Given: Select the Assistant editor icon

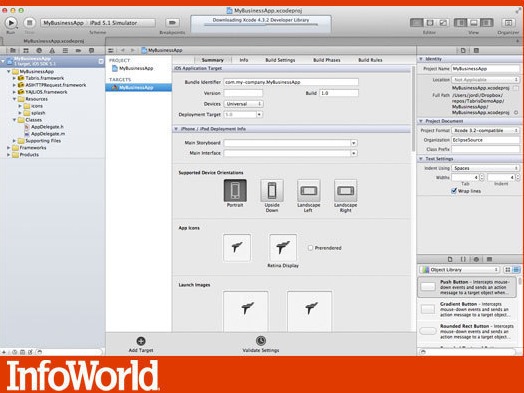Looking at the screenshot, I should (x=430, y=23).
